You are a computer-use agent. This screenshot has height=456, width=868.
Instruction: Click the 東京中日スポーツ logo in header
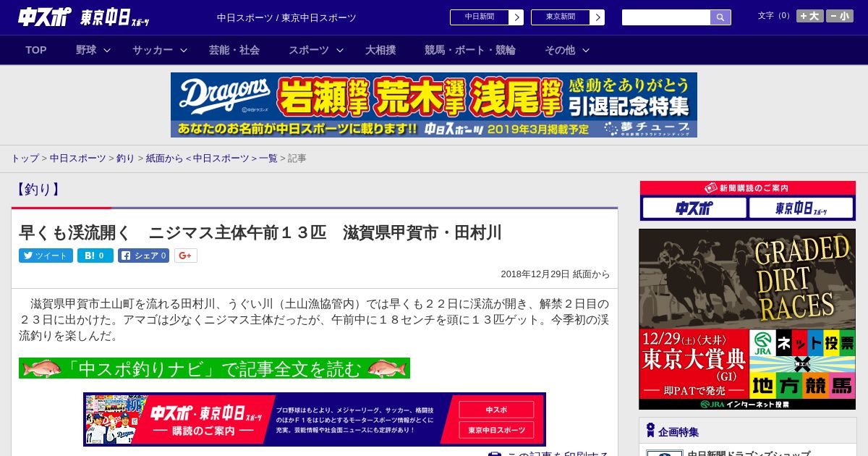115,18
